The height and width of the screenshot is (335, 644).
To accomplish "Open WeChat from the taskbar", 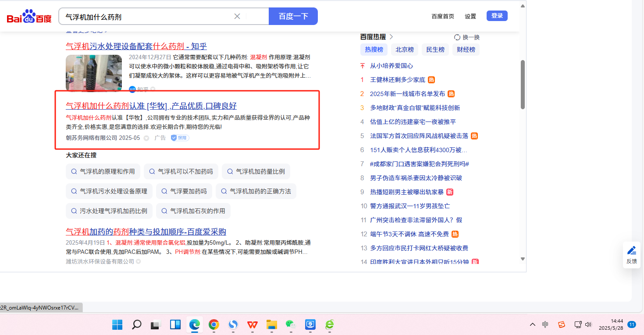I will click(x=291, y=324).
